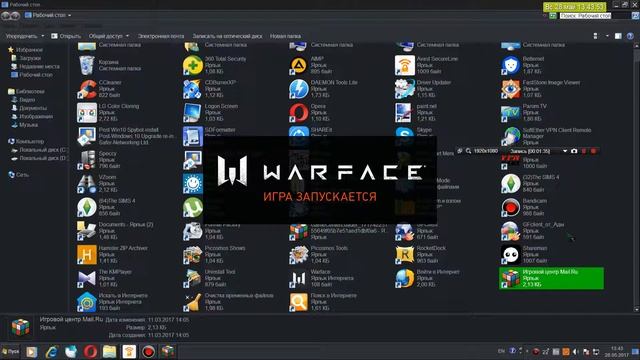Click Электронная почта in the toolbar
640x360 pixels.
click(161, 36)
